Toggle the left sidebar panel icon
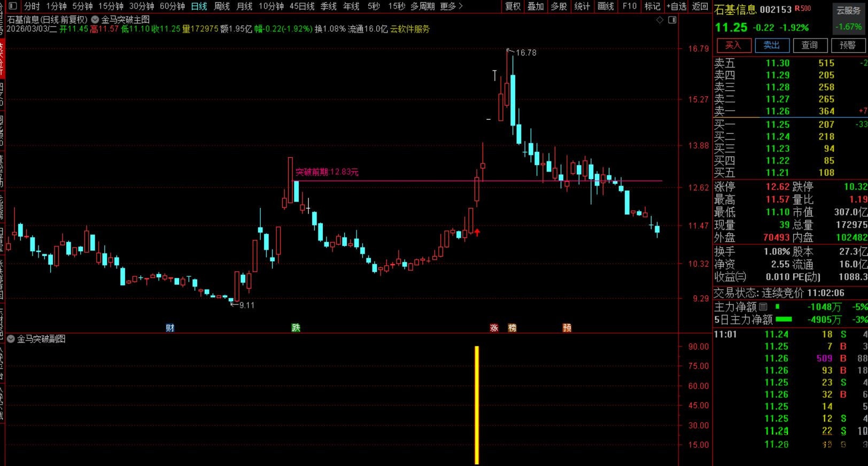The width and height of the screenshot is (868, 466). click(x=13, y=6)
